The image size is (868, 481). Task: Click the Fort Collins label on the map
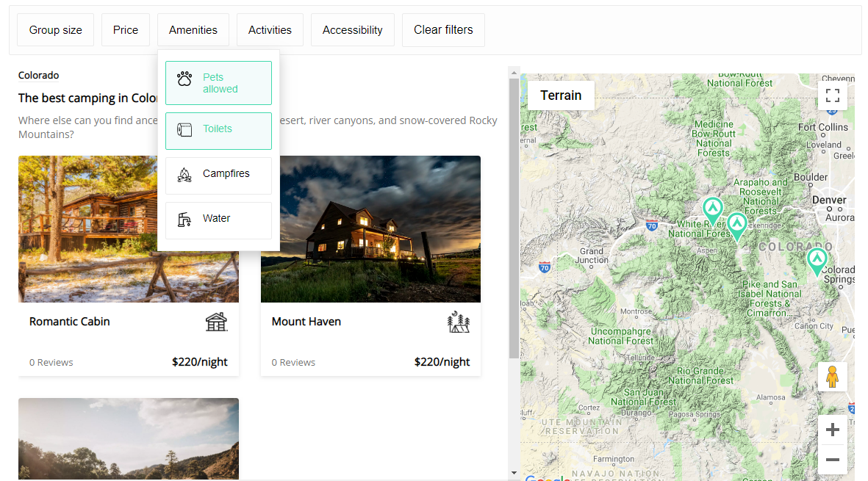[822, 127]
